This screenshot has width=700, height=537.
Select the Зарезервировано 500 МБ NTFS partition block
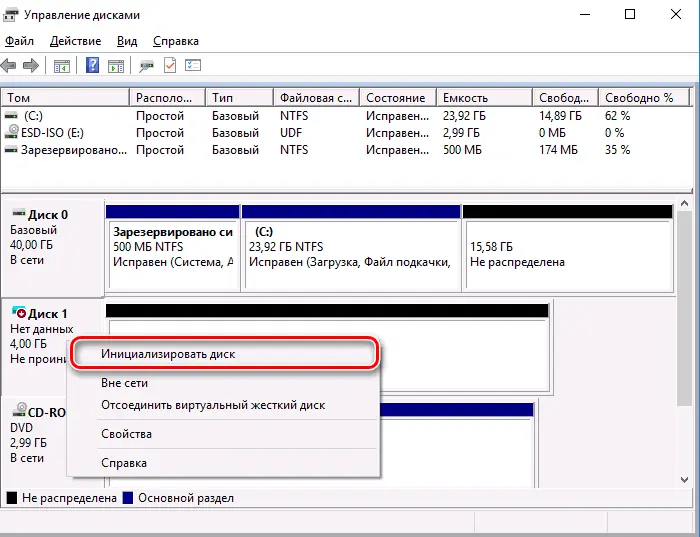(173, 248)
